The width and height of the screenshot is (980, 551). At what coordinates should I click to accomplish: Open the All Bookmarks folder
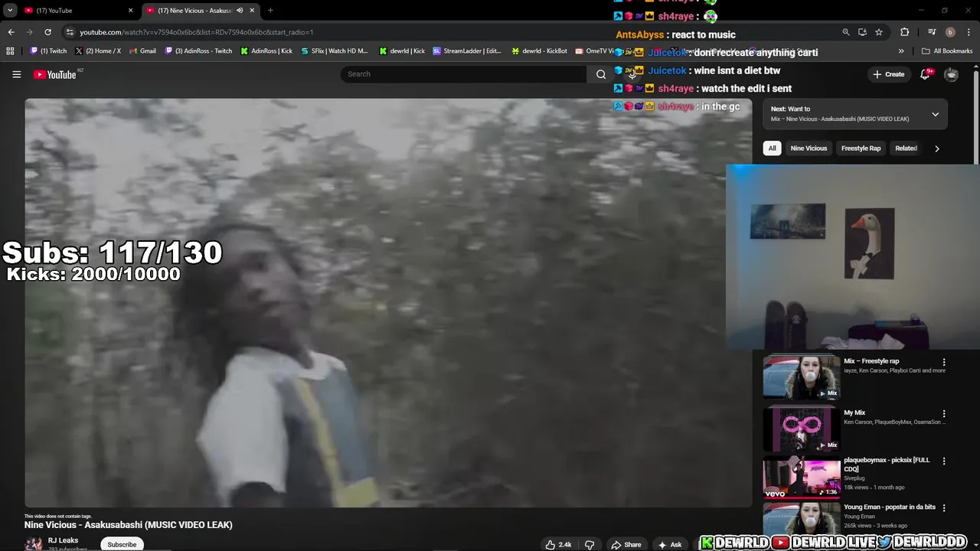coord(947,51)
